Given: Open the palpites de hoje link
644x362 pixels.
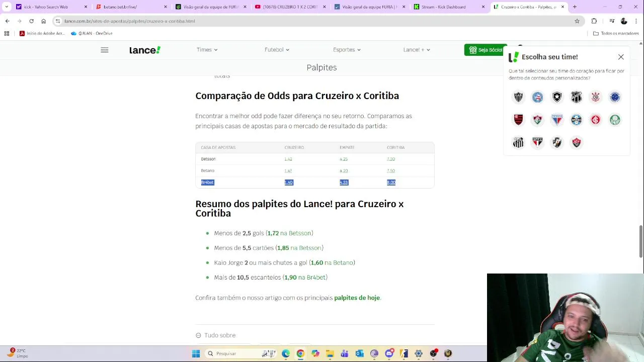Looking at the screenshot, I should pos(357,298).
